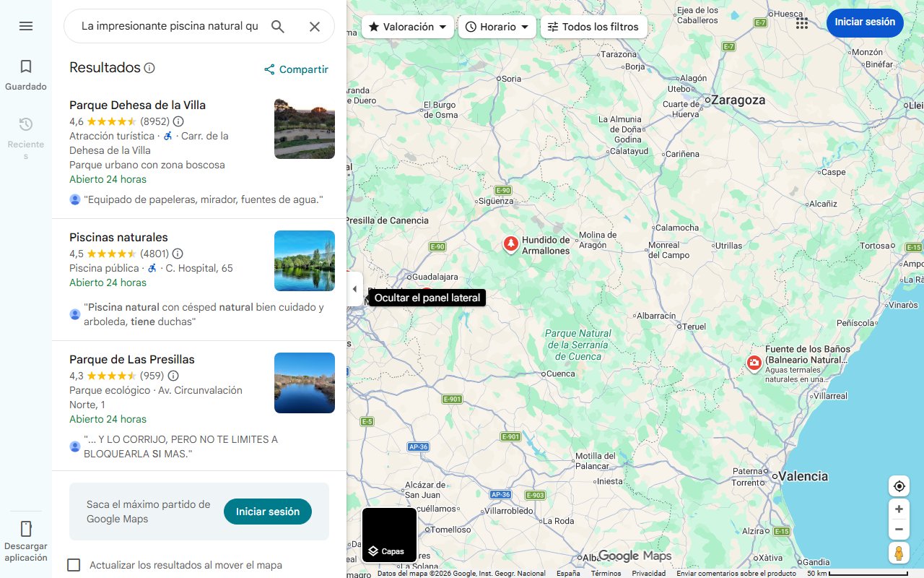The width and height of the screenshot is (924, 578).
Task: Open Todos los filtros panel
Action: tap(593, 26)
